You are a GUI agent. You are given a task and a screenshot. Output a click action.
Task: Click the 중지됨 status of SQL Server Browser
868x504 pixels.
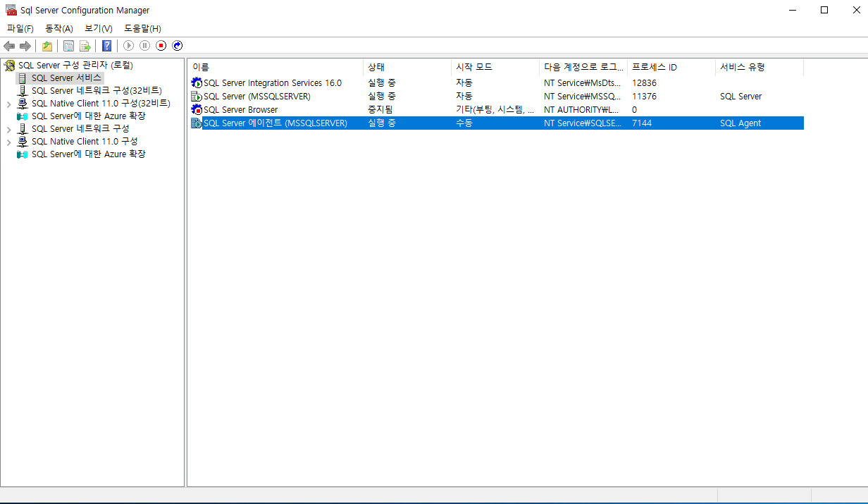click(380, 110)
